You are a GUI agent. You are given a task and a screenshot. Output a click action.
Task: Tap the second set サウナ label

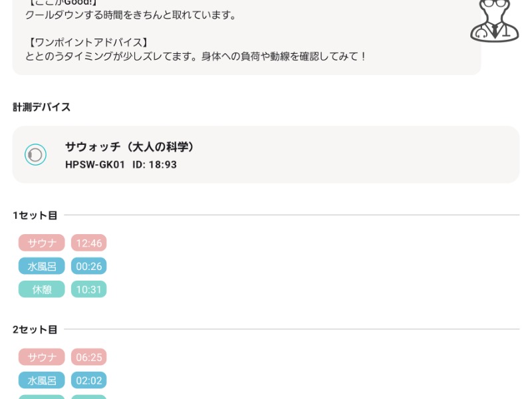[41, 357]
